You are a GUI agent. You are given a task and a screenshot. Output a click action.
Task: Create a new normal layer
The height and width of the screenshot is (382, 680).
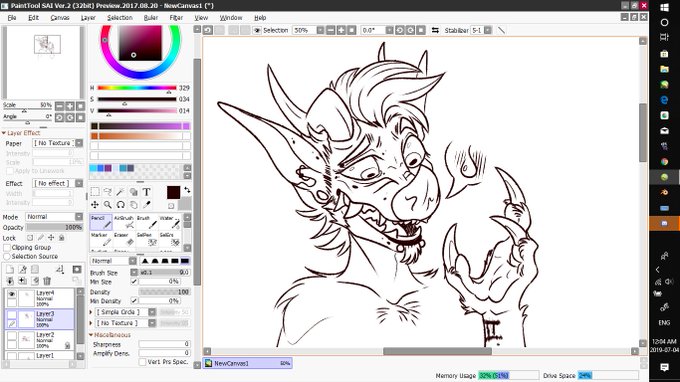[x=10, y=270]
